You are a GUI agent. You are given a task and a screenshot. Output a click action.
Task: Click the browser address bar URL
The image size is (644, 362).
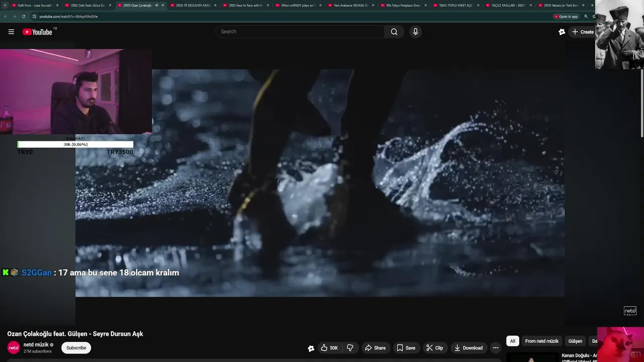coord(68,16)
